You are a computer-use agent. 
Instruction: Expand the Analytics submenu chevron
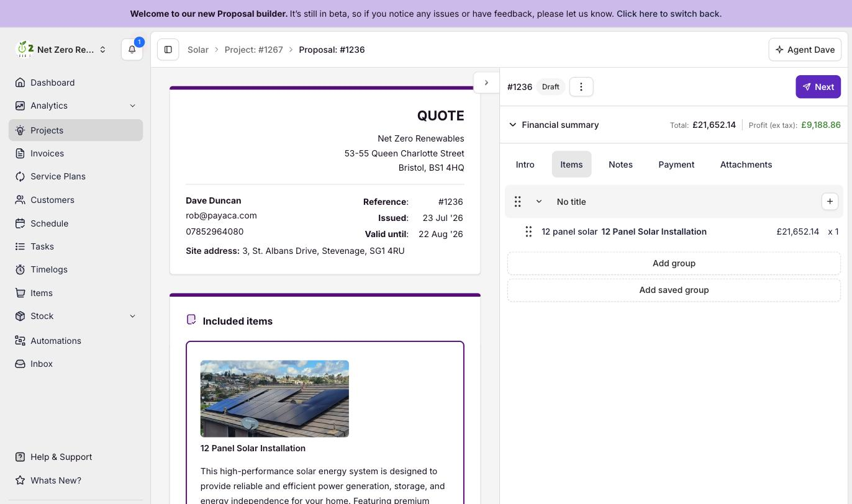pyautogui.click(x=132, y=106)
